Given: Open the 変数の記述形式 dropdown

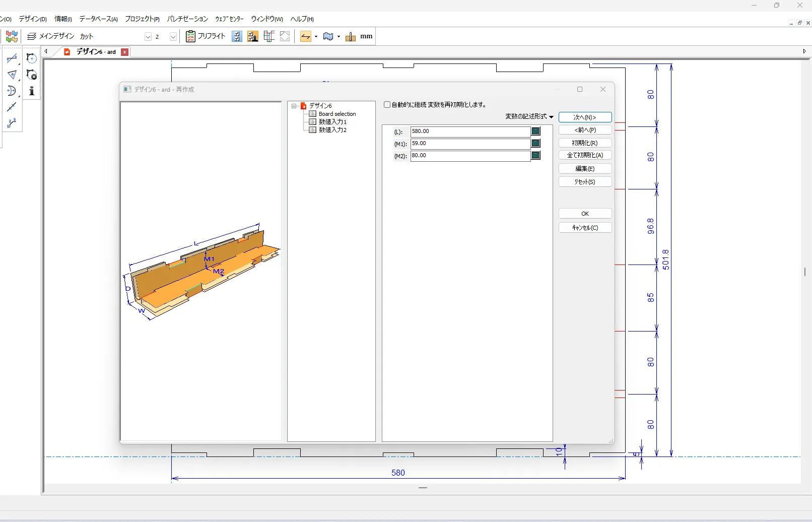Looking at the screenshot, I should (x=529, y=116).
